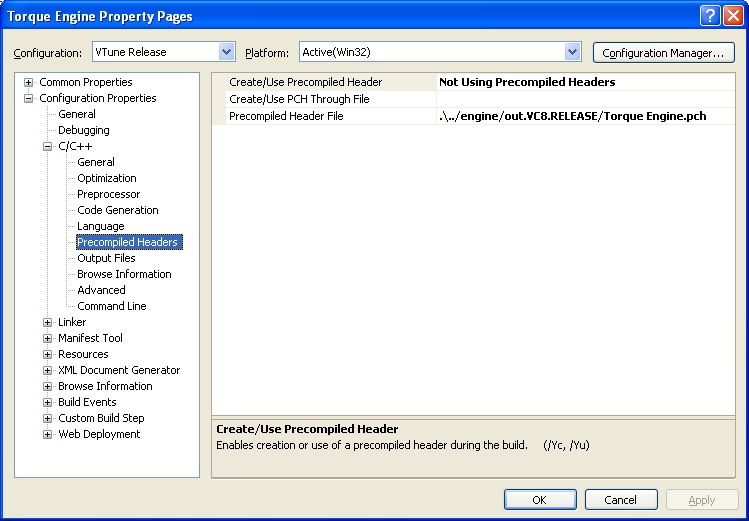Click the Cancel button
The image size is (749, 521).
pyautogui.click(x=620, y=500)
